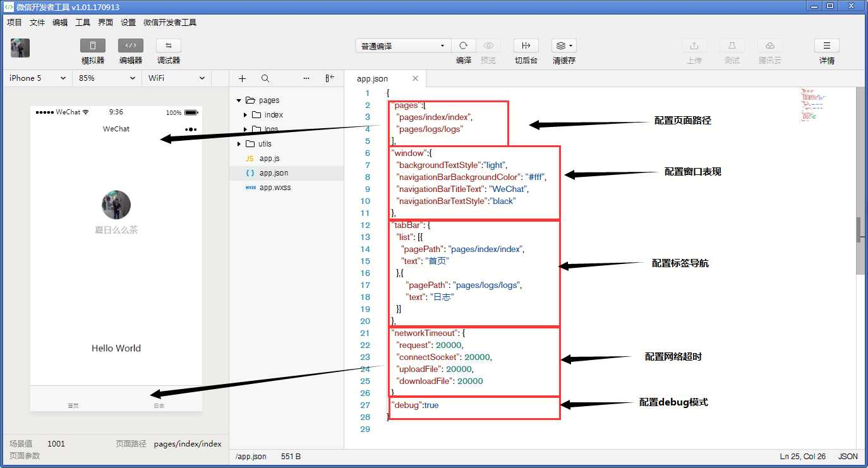Open the WiFi network dropdown
The image size is (868, 468).
(176, 78)
